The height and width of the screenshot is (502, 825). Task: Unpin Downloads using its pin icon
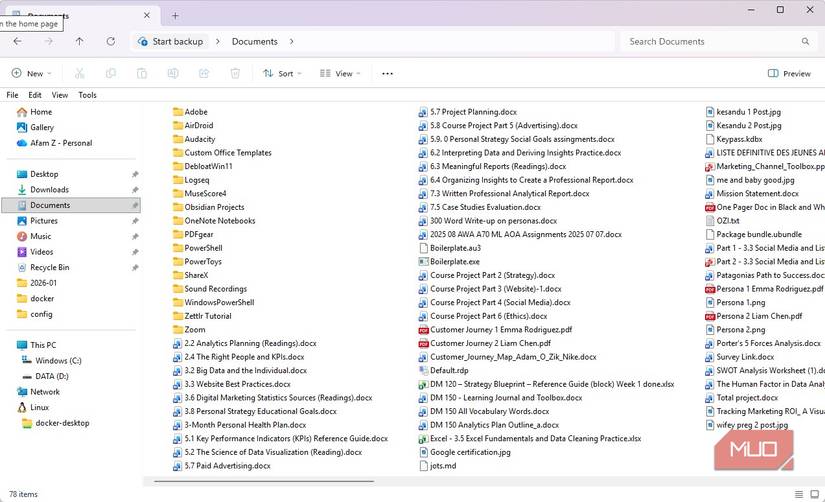coord(135,189)
